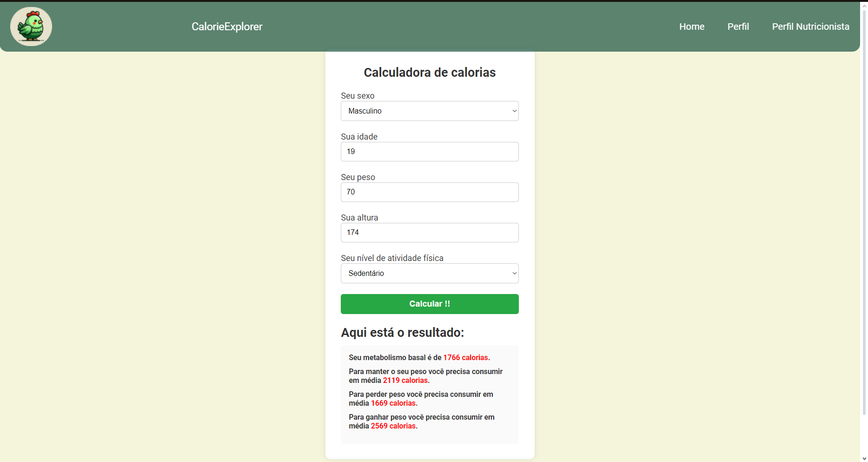Focus the Sua idade input field
Viewport: 868px width, 462px height.
pos(430,152)
